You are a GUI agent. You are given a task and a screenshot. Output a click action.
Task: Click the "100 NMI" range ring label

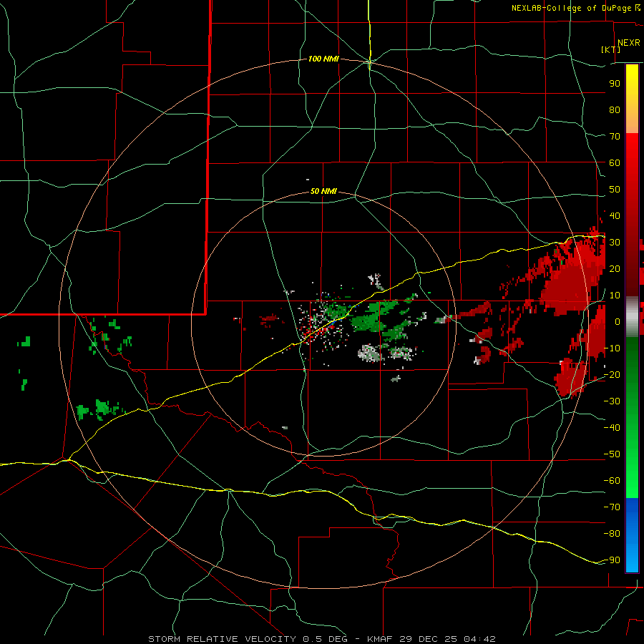coord(323,59)
